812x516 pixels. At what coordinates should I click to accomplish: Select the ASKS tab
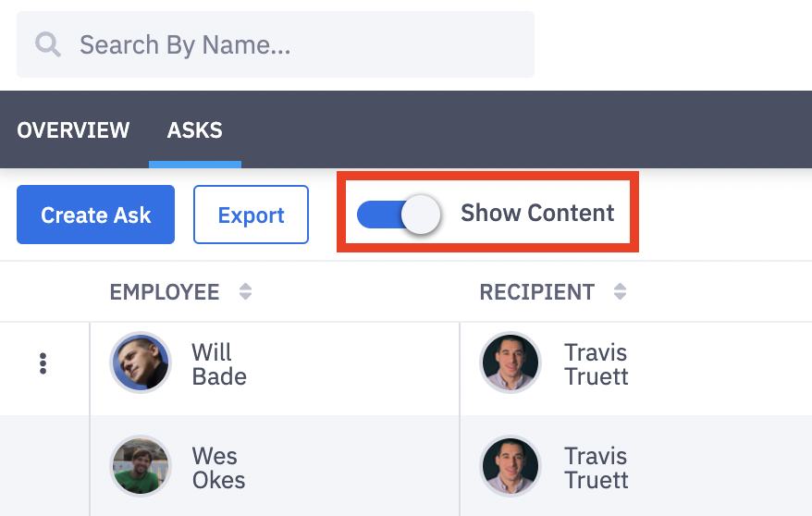(x=194, y=129)
